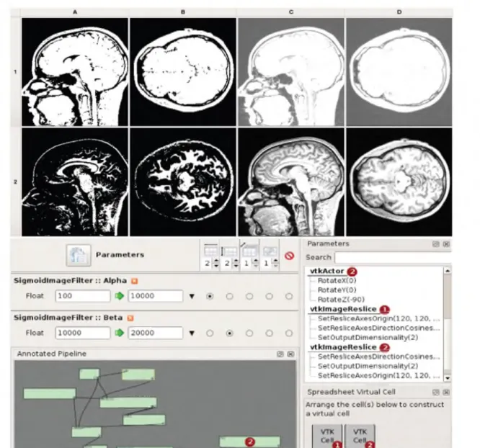Click the pipeline module marked with red 2
The width and height of the screenshot is (480, 448).
(x=250, y=442)
